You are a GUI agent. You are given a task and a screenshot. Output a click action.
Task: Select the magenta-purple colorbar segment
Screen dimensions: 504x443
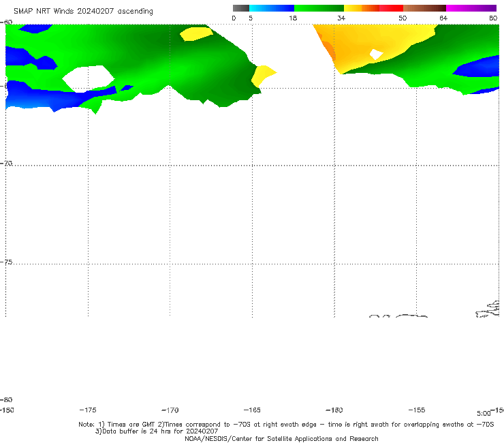tap(471, 8)
